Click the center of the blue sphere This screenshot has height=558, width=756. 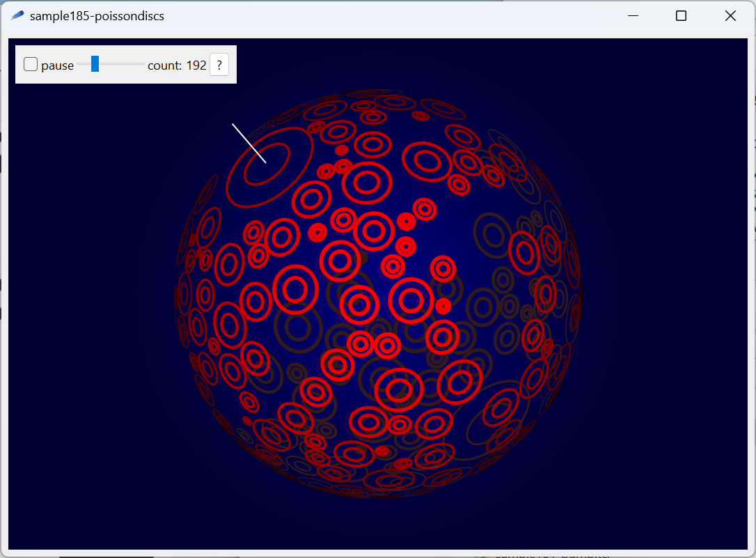(376, 293)
